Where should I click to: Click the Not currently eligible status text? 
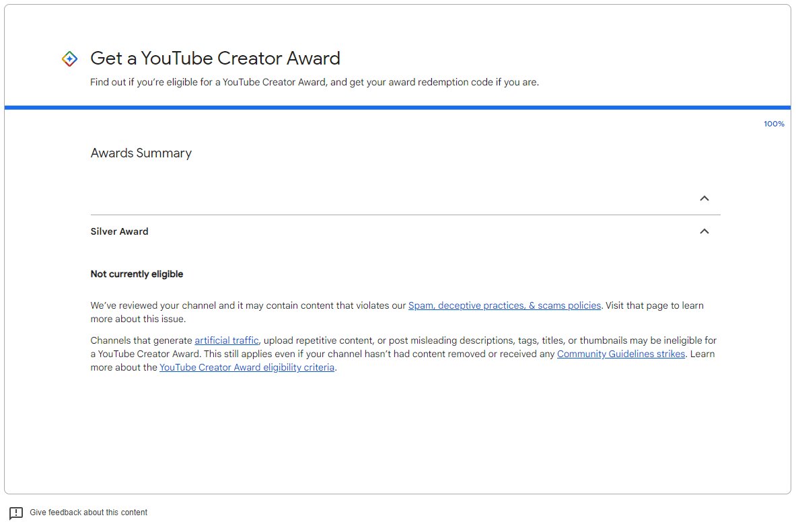[x=137, y=274]
